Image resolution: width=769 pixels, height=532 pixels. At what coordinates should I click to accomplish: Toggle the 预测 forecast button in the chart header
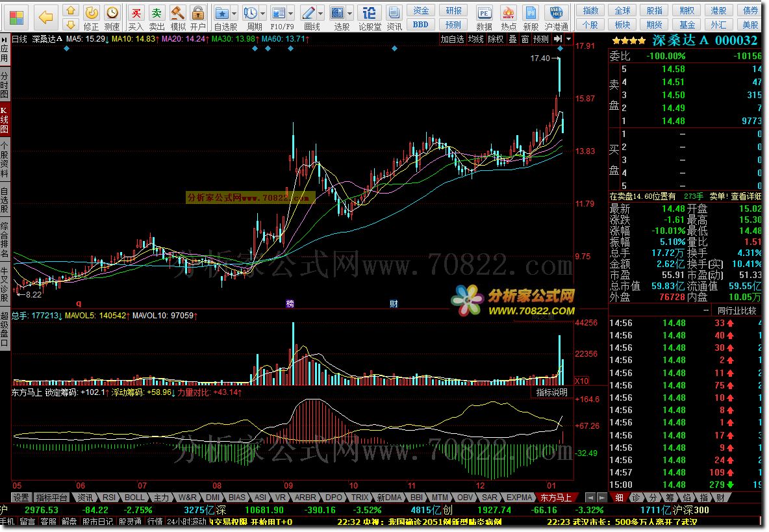click(541, 39)
